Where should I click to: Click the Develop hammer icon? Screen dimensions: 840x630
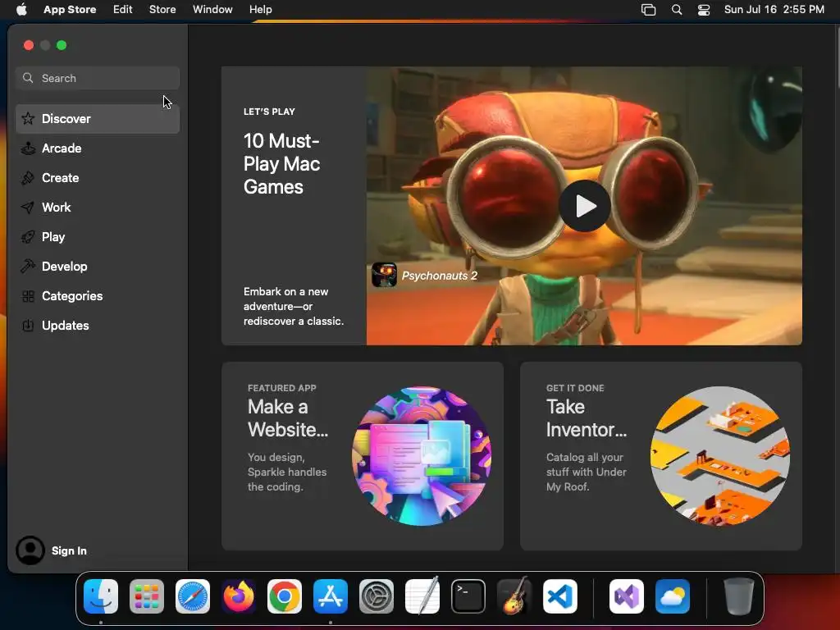point(28,266)
